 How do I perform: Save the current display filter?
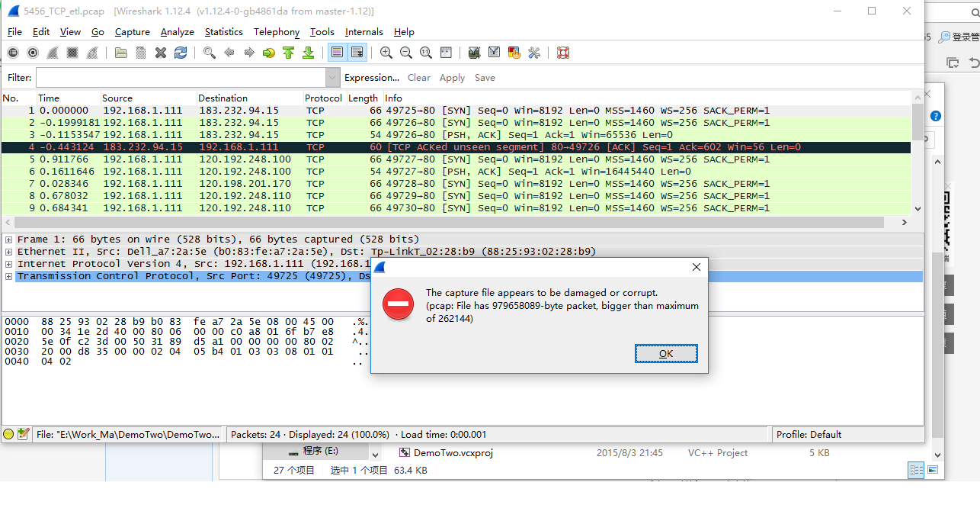click(485, 78)
